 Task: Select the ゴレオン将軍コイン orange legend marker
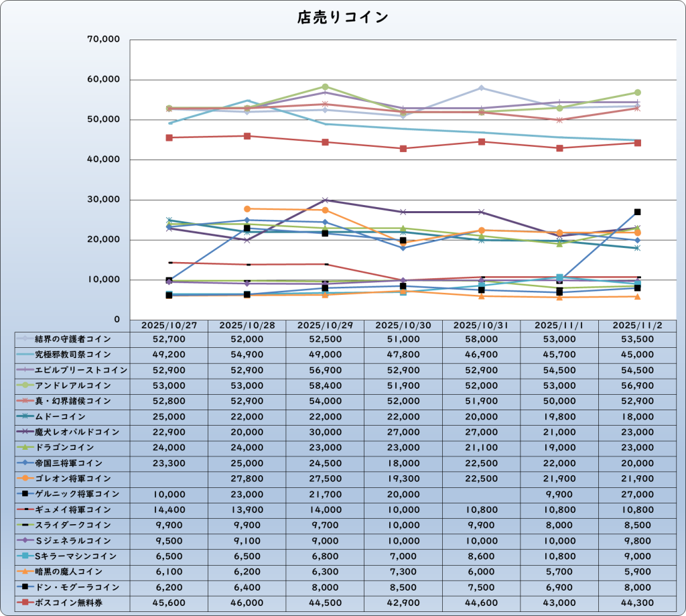[27, 479]
